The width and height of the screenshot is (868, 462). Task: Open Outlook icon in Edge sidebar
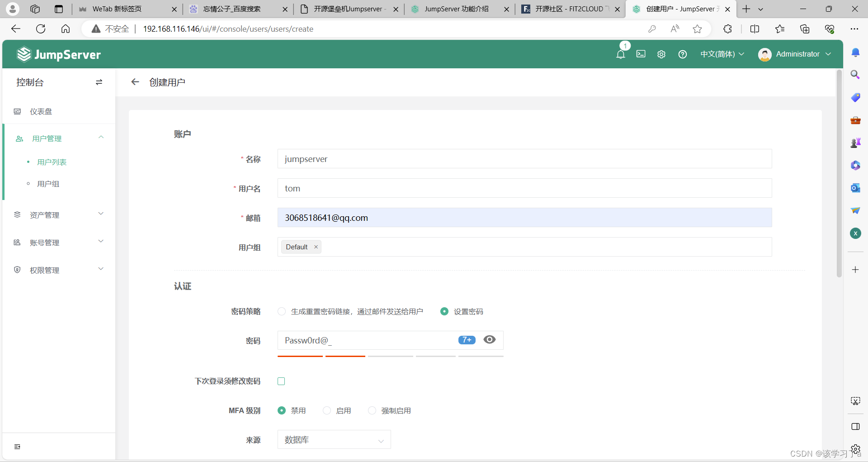(855, 188)
